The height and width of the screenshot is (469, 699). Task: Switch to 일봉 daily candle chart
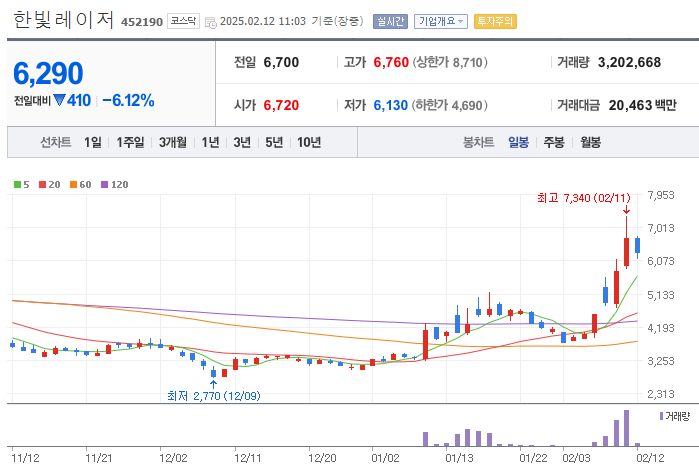coord(518,142)
